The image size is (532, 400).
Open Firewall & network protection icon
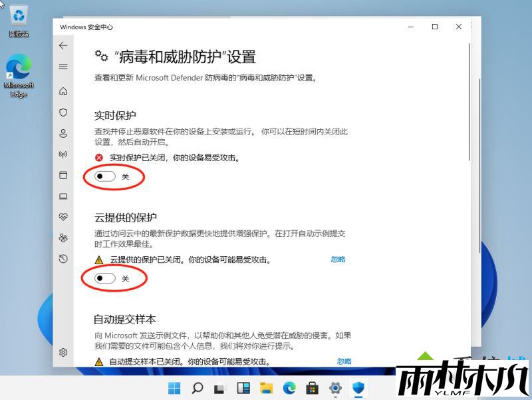pyautogui.click(x=63, y=154)
